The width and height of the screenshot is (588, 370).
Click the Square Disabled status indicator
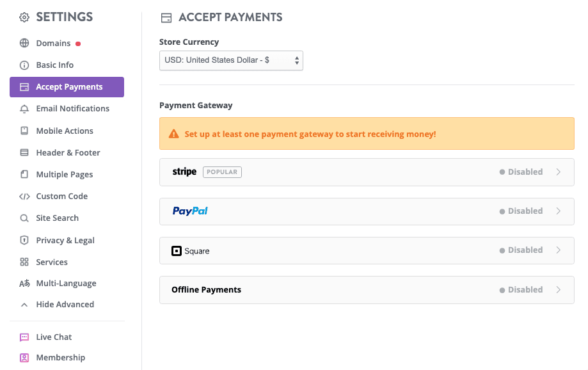(521, 250)
